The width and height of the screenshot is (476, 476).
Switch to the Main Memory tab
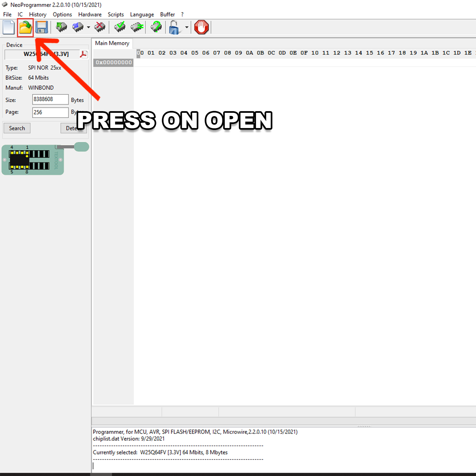click(112, 43)
